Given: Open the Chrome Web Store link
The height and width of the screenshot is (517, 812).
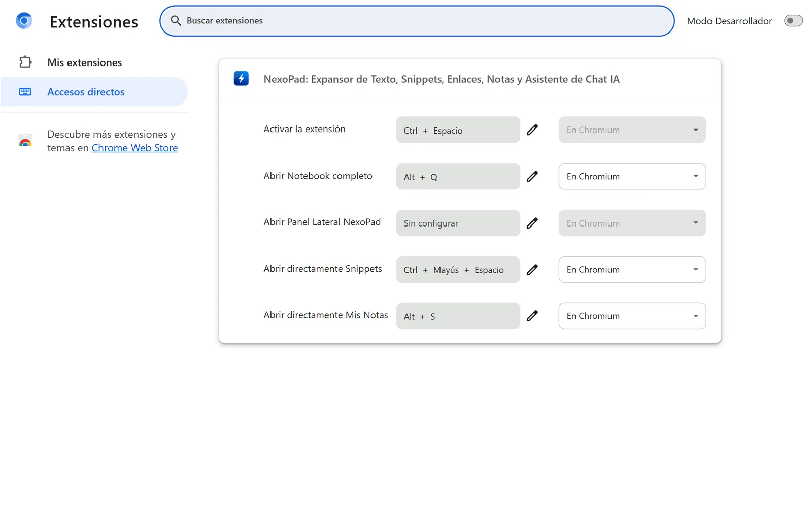Looking at the screenshot, I should (x=134, y=148).
